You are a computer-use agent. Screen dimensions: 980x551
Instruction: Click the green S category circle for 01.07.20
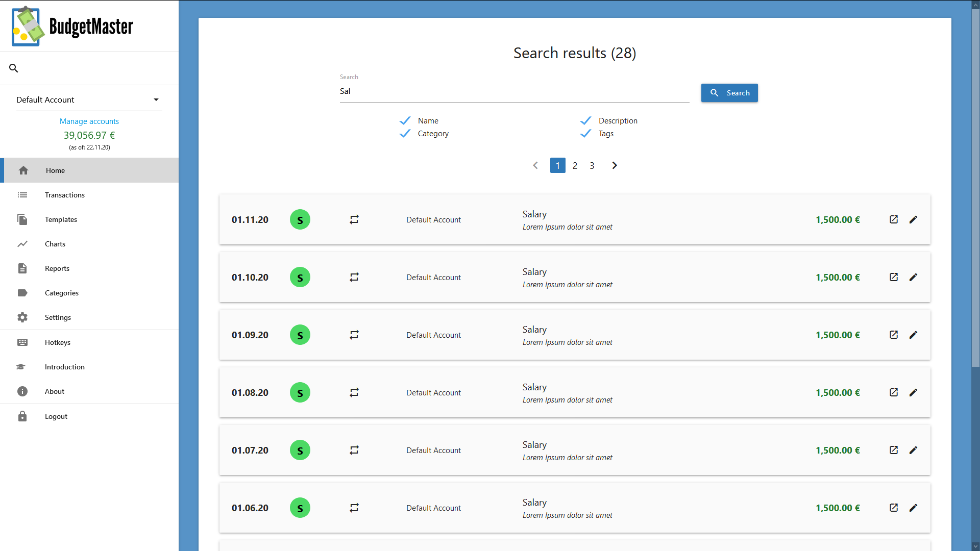(x=300, y=450)
